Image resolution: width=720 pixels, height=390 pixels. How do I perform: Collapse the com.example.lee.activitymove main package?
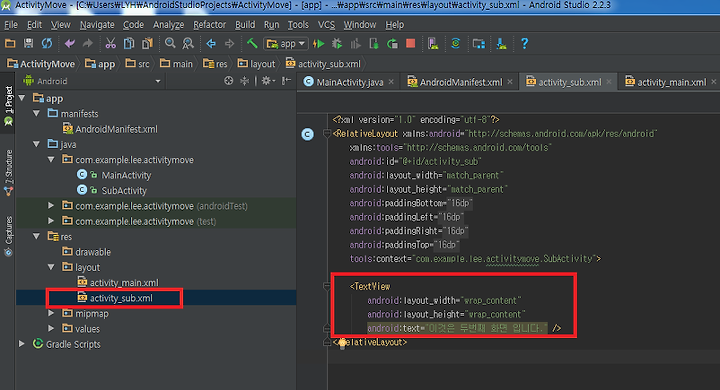(x=51, y=160)
